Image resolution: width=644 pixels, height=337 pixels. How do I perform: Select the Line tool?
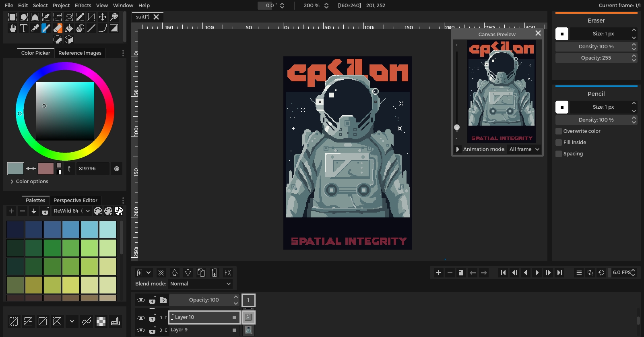pos(91,28)
